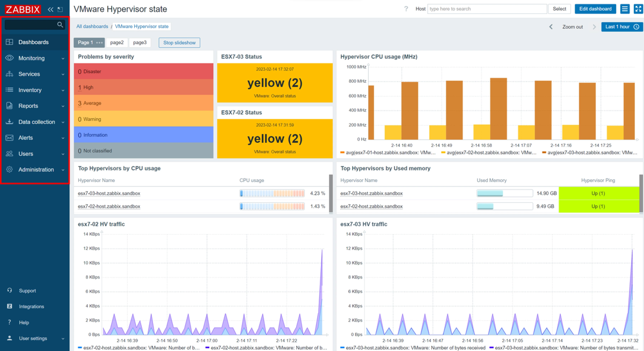Open the All dashboards breadcrumb link
Image resolution: width=644 pixels, height=351 pixels.
pos(92,26)
